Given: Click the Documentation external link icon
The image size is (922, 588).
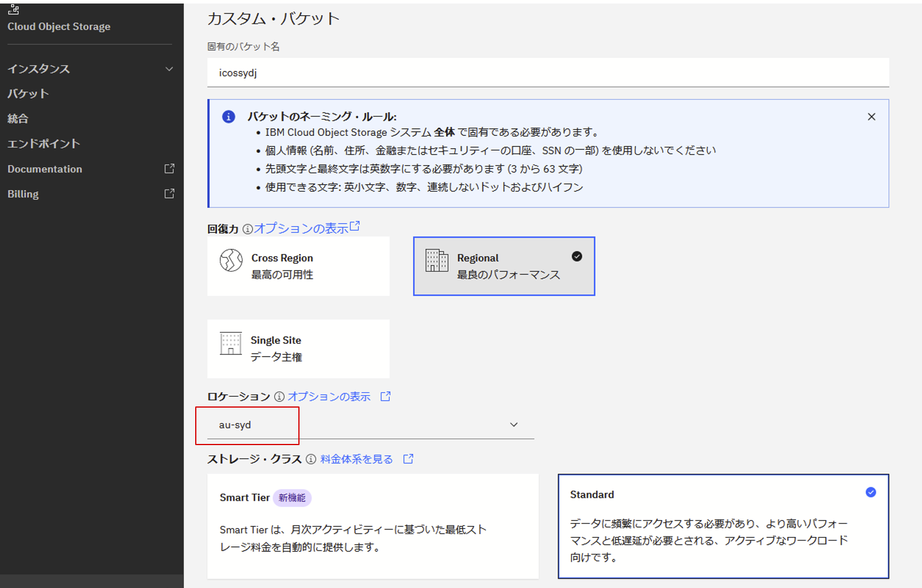Looking at the screenshot, I should (x=169, y=169).
